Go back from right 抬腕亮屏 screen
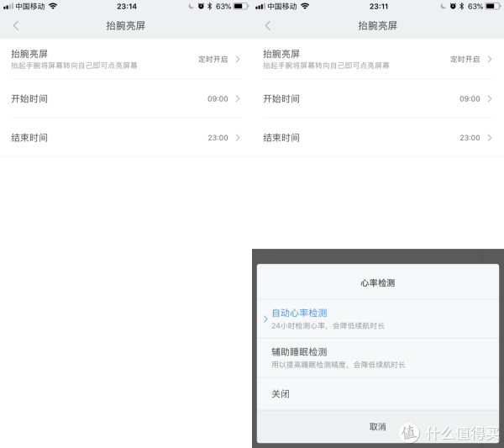The height and width of the screenshot is (448, 504). (x=268, y=25)
